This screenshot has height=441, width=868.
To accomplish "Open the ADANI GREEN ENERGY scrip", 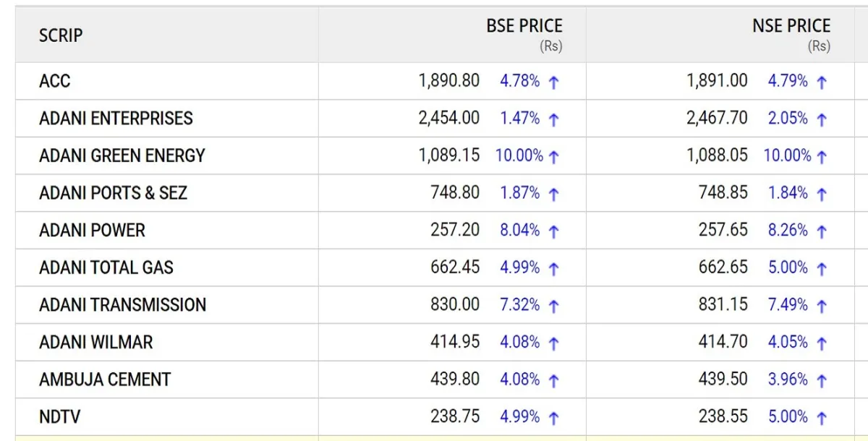I will (122, 155).
